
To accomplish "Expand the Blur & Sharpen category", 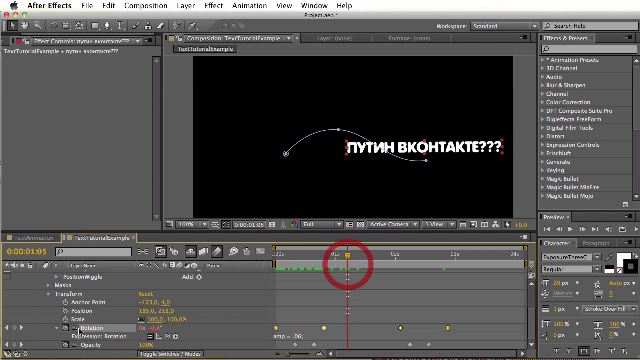I will [542, 85].
